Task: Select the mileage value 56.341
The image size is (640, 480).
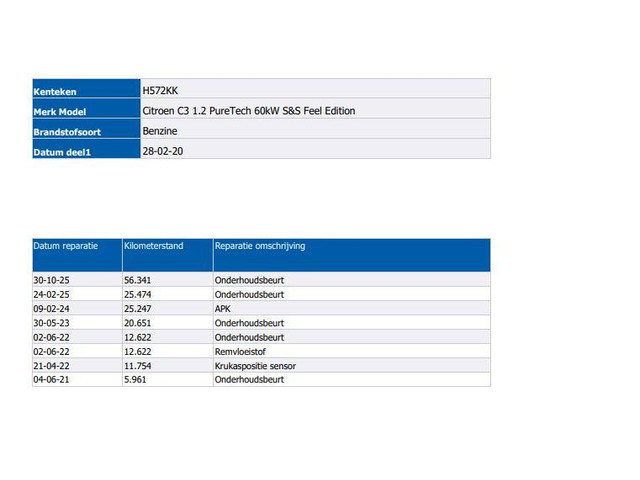Action: pyautogui.click(x=137, y=281)
